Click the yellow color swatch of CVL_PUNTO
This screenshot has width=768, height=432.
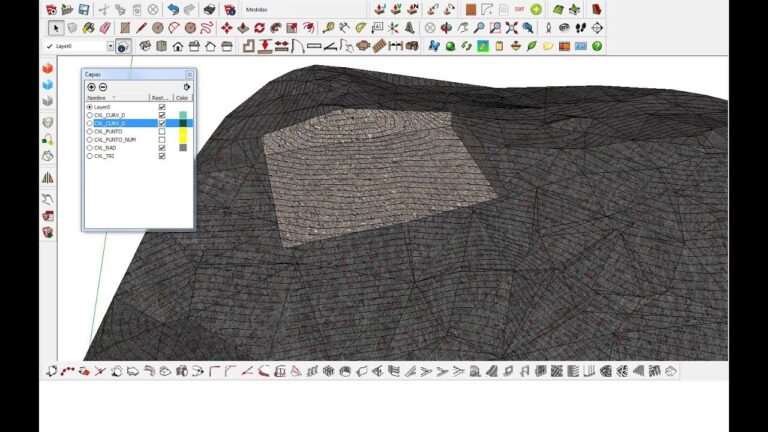tap(183, 131)
